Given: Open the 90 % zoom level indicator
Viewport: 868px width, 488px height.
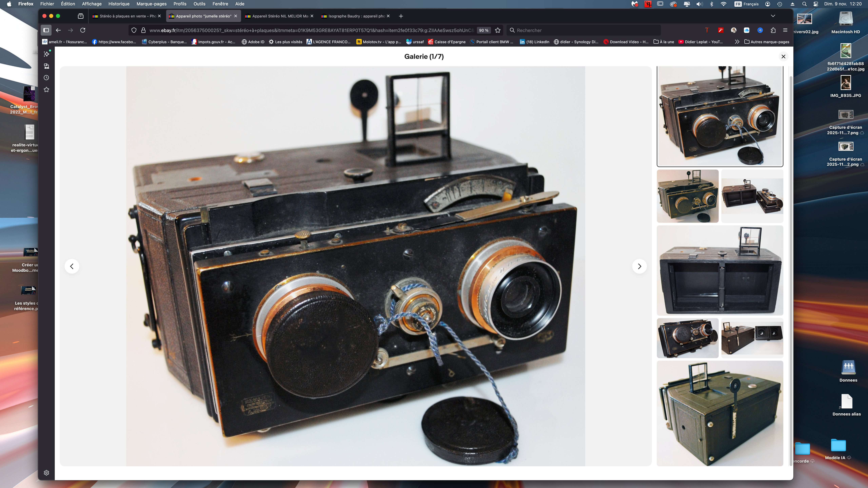Looking at the screenshot, I should tap(484, 30).
